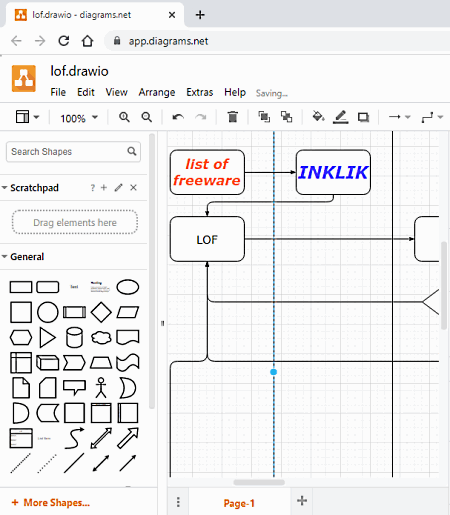Open the 100% zoom level dropdown
Viewport: 450px width, 515px height.
[79, 118]
